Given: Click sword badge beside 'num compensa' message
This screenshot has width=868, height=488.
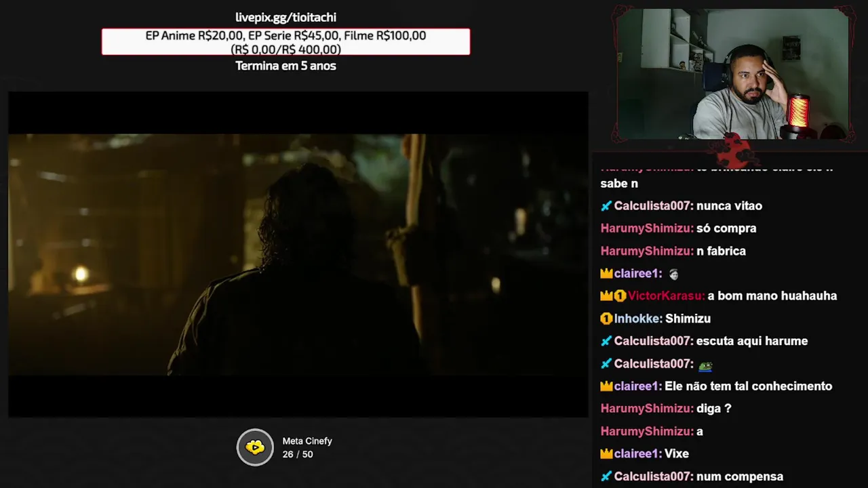Looking at the screenshot, I should 606,476.
